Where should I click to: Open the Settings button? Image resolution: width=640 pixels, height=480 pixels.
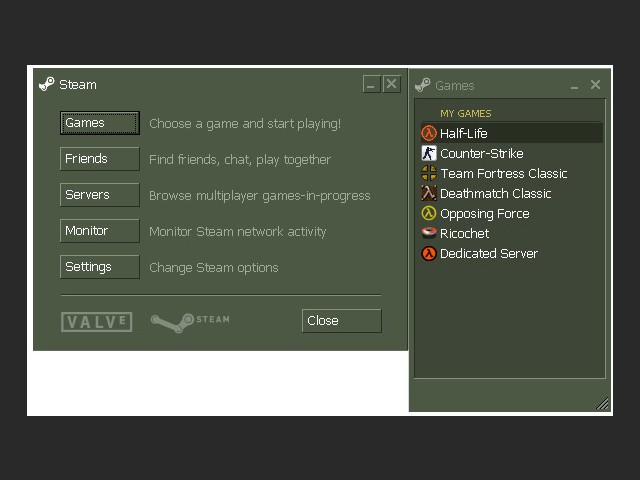(100, 267)
